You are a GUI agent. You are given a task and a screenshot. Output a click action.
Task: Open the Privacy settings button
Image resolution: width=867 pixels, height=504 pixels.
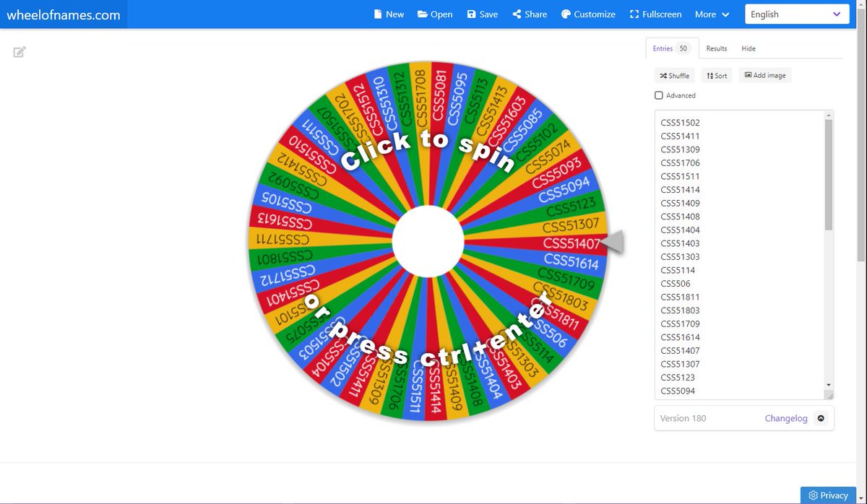click(x=829, y=495)
